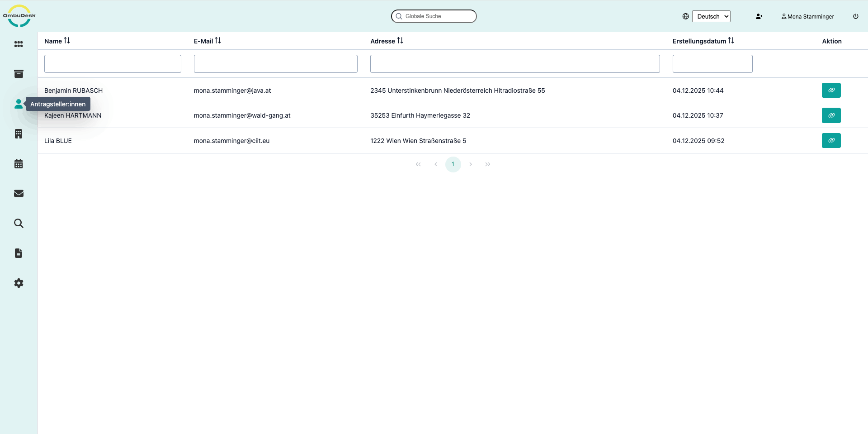Open the building icon in sidebar
This screenshot has width=868, height=434.
click(19, 134)
